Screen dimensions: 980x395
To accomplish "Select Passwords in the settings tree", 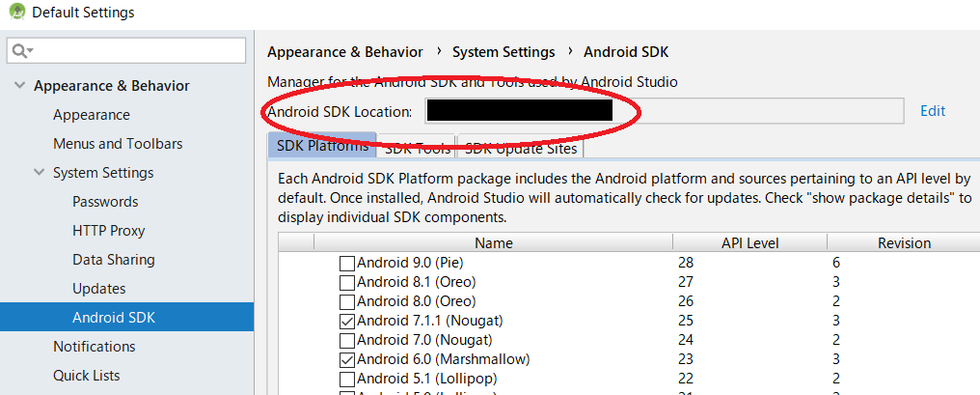I will 105,202.
